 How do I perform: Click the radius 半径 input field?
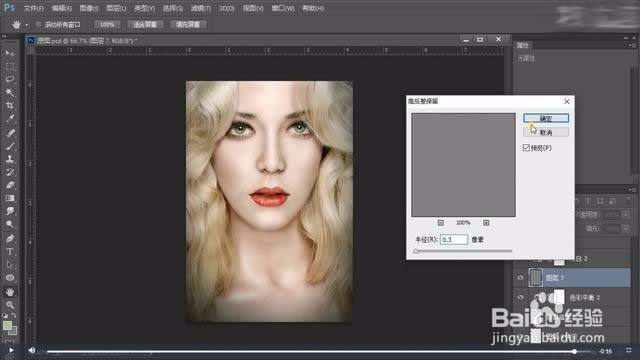454,240
